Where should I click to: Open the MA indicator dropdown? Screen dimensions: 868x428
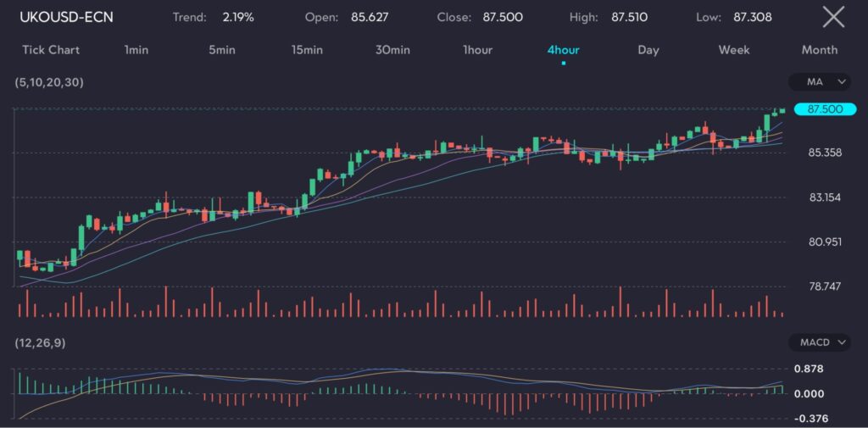click(819, 82)
